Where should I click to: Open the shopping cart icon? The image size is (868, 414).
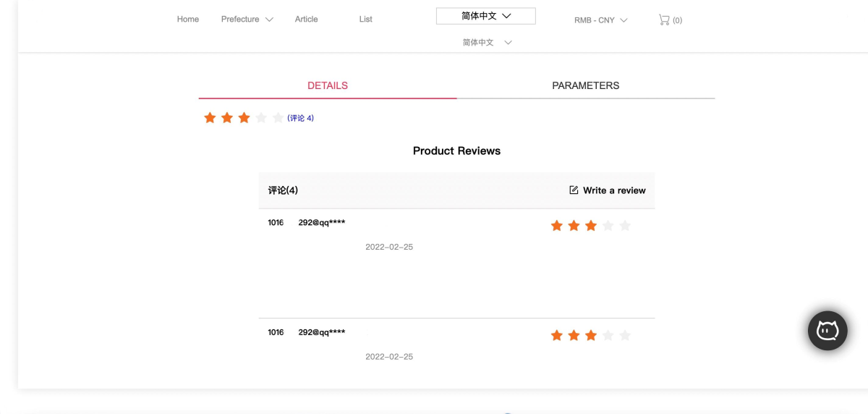663,20
